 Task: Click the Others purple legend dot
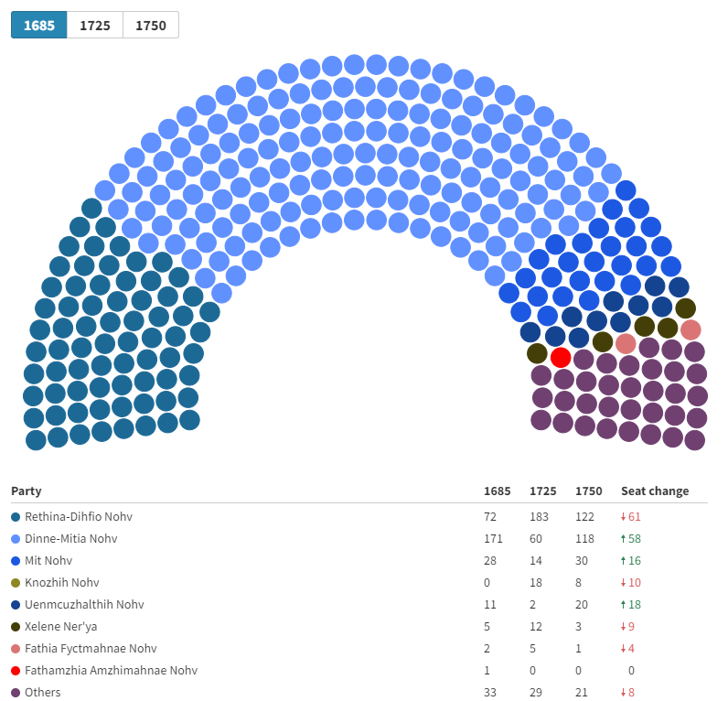click(x=16, y=693)
